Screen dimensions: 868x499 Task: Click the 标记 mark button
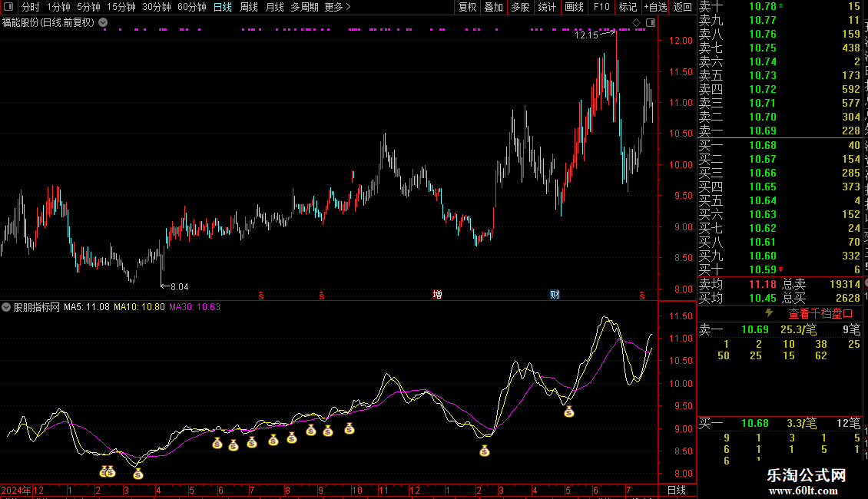(628, 7)
